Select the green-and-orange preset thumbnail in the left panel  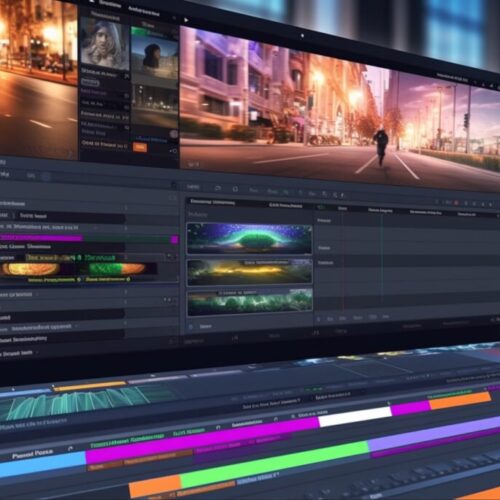coord(118,269)
